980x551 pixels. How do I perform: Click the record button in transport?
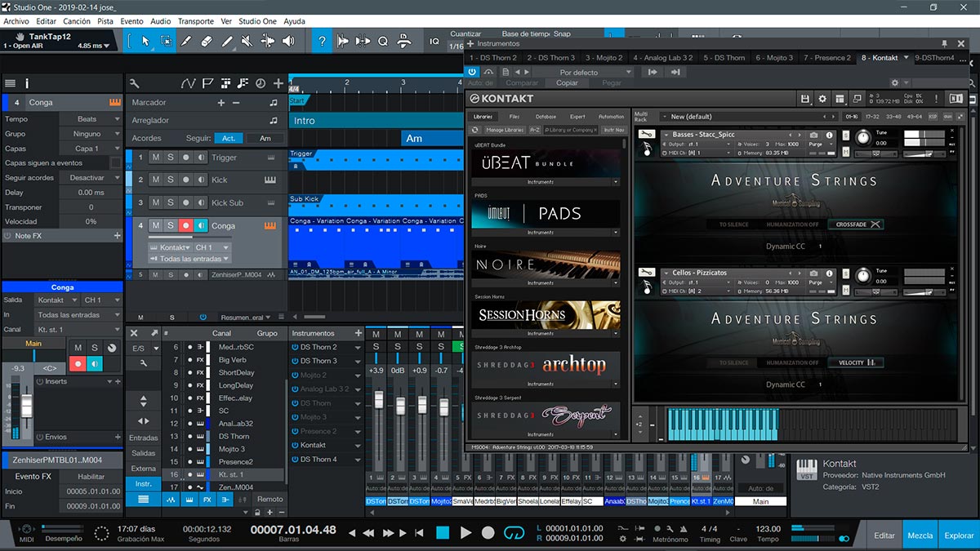tap(488, 532)
